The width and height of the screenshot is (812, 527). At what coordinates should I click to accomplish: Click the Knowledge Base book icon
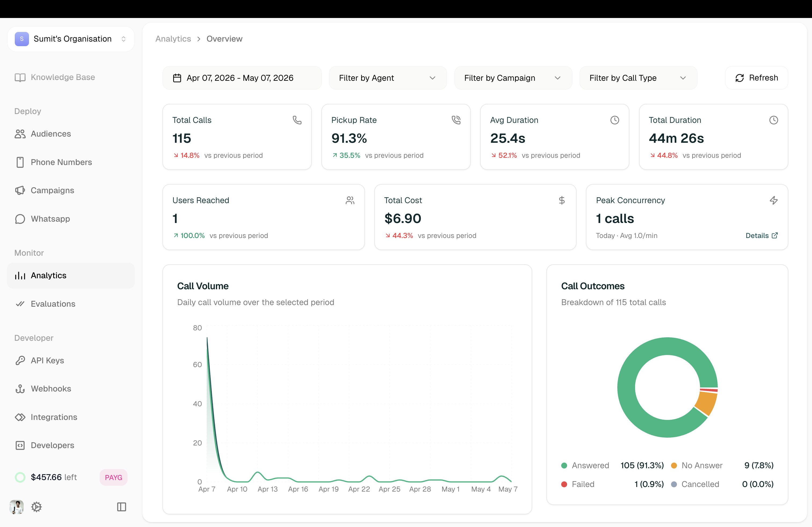20,77
